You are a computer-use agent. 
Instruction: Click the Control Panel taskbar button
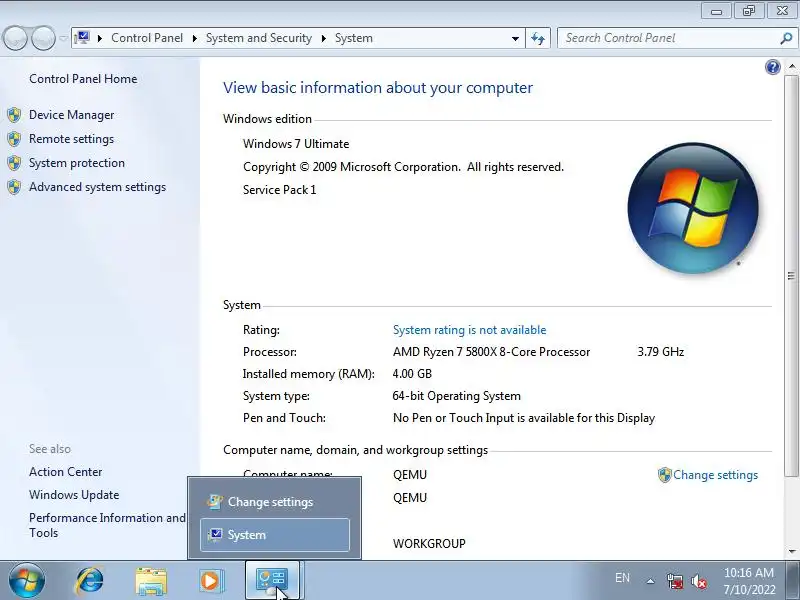click(272, 581)
